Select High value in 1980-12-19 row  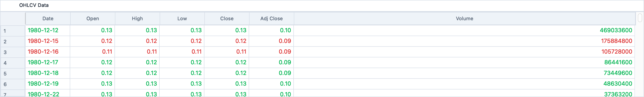137,84
